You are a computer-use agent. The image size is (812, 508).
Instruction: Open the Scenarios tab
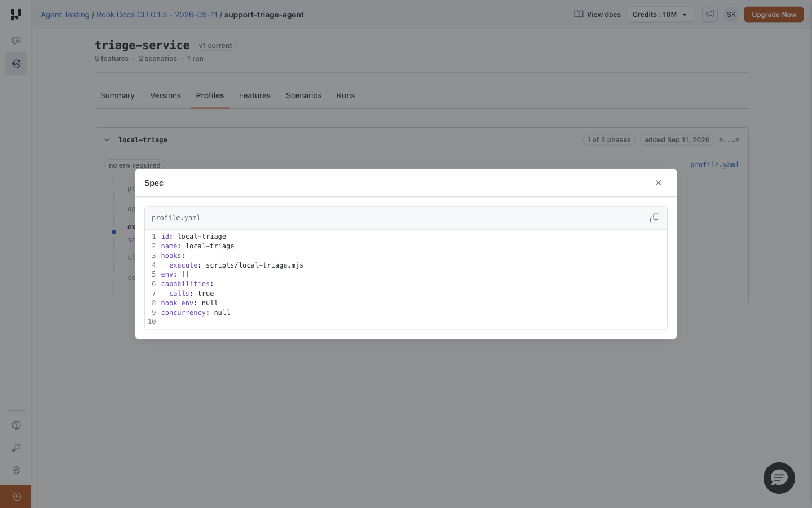[304, 95]
